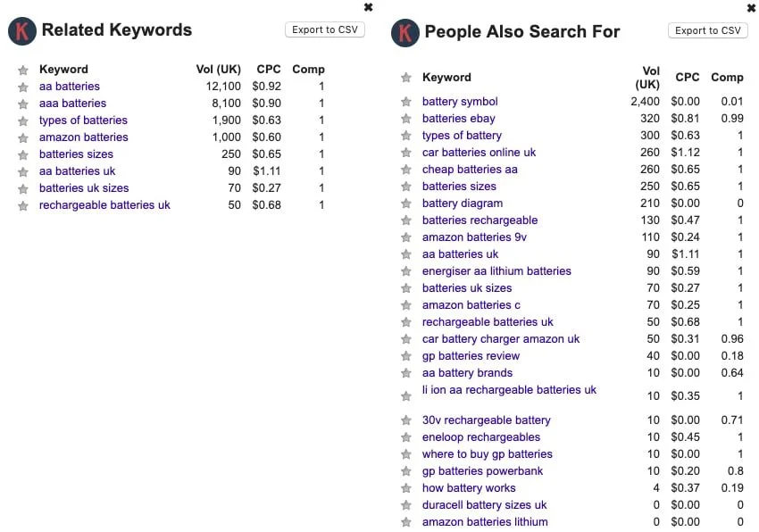Viewport: 759px width, 532px height.
Task: Open the 'duracell battery sizes uk' link
Action: [484, 505]
